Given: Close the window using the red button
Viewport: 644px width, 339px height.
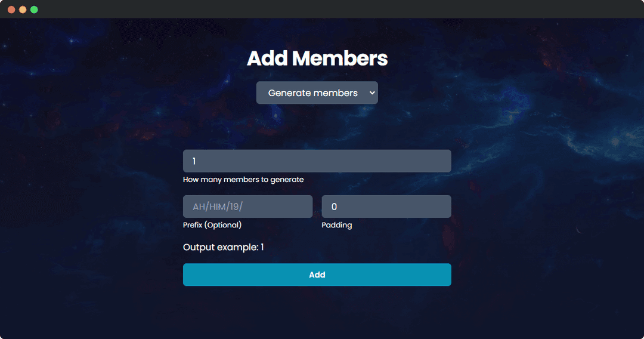Looking at the screenshot, I should click(x=11, y=10).
